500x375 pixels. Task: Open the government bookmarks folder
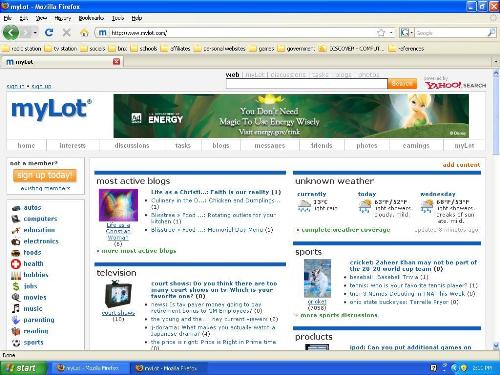click(296, 49)
